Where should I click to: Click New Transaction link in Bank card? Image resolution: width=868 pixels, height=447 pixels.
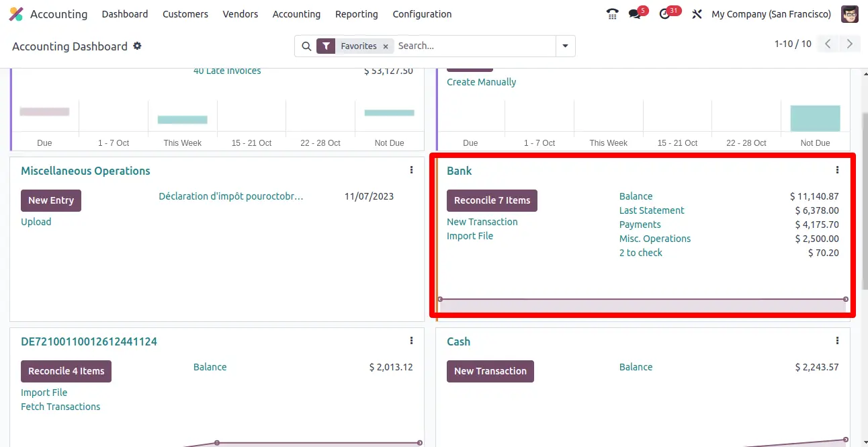pyautogui.click(x=482, y=222)
